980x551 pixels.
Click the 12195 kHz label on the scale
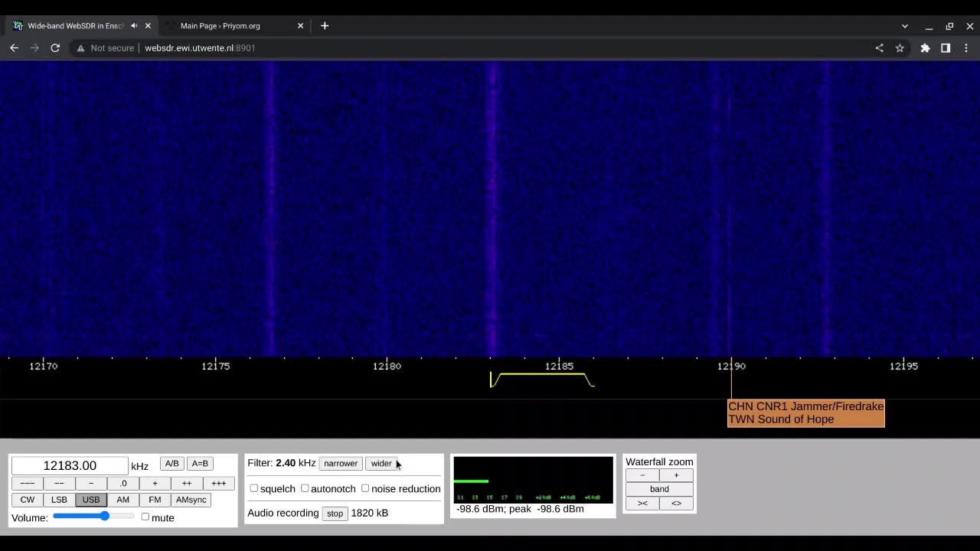[x=903, y=366]
